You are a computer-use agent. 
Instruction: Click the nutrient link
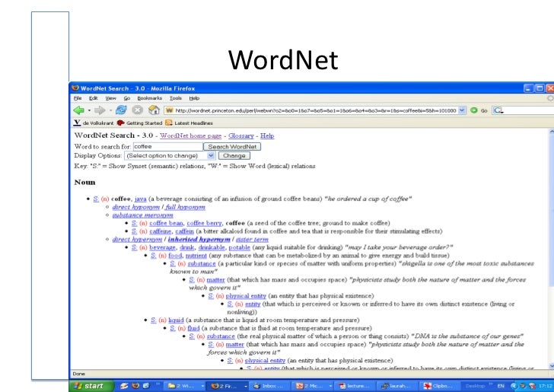click(196, 256)
